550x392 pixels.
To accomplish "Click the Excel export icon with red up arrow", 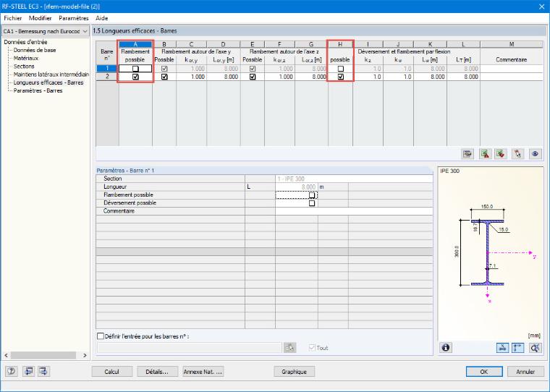I will coord(485,153).
